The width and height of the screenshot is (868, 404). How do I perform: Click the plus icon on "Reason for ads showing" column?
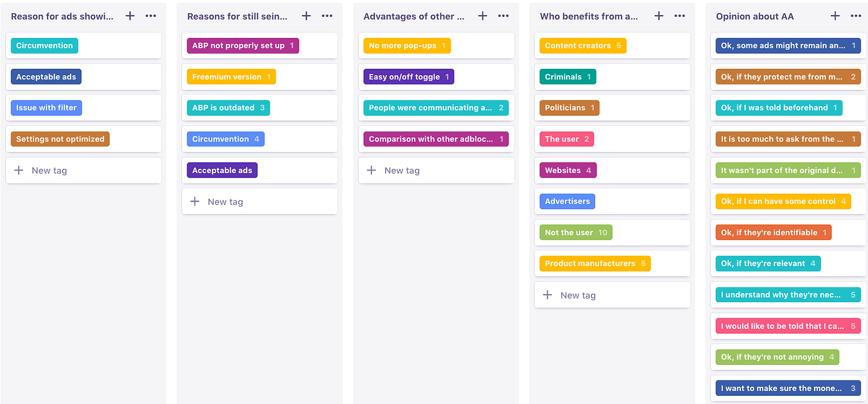coord(130,16)
